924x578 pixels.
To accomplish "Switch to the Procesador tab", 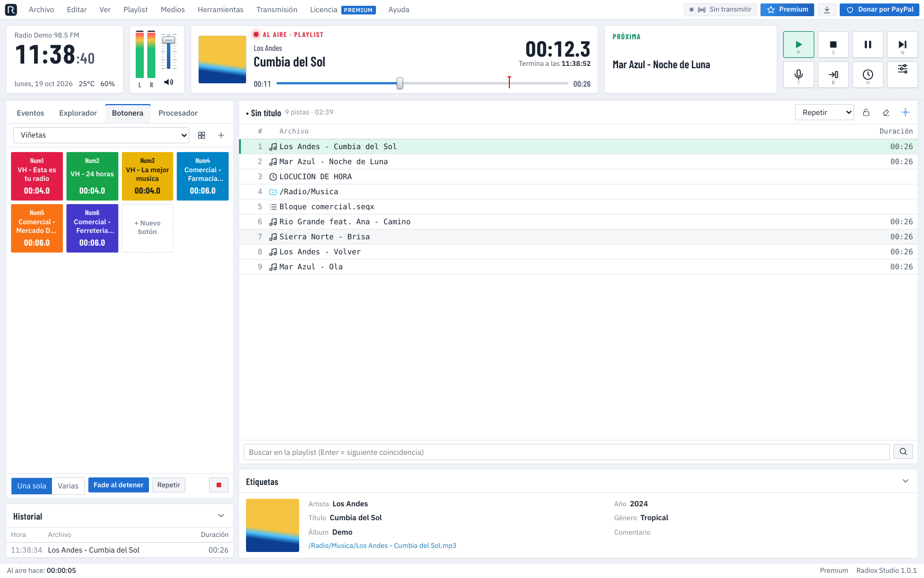I will coord(178,113).
